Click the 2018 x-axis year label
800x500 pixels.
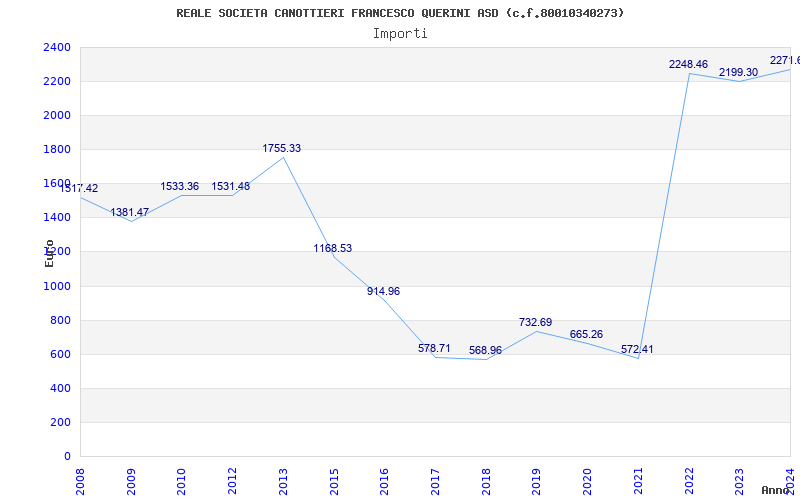486,481
